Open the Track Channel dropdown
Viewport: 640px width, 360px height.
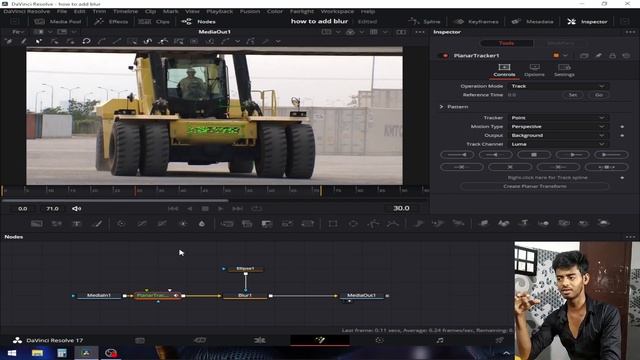(x=558, y=144)
